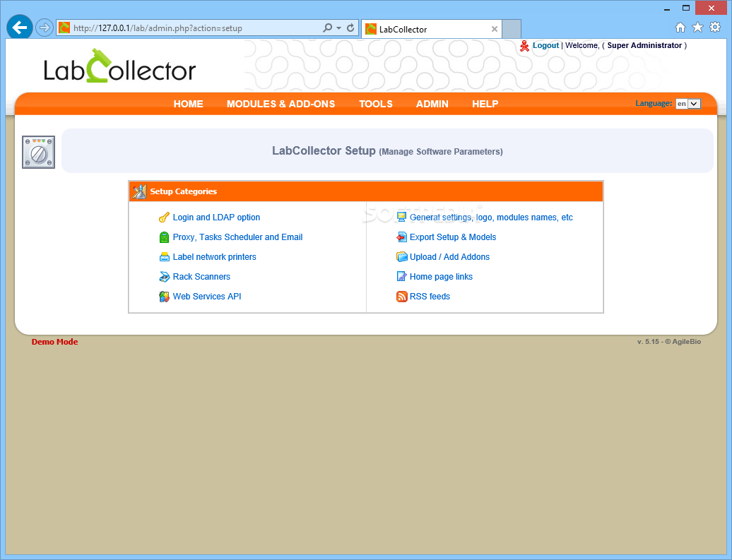
Task: Open the HOME menu
Action: pyautogui.click(x=188, y=104)
